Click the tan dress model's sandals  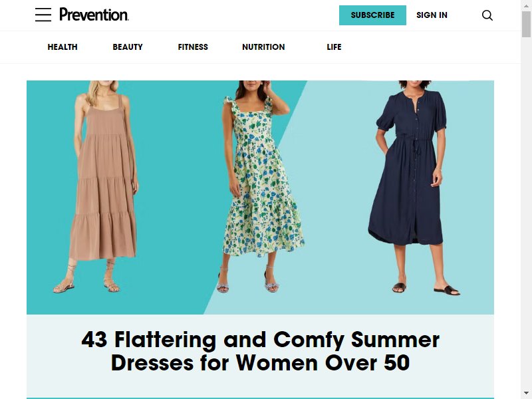pos(86,285)
